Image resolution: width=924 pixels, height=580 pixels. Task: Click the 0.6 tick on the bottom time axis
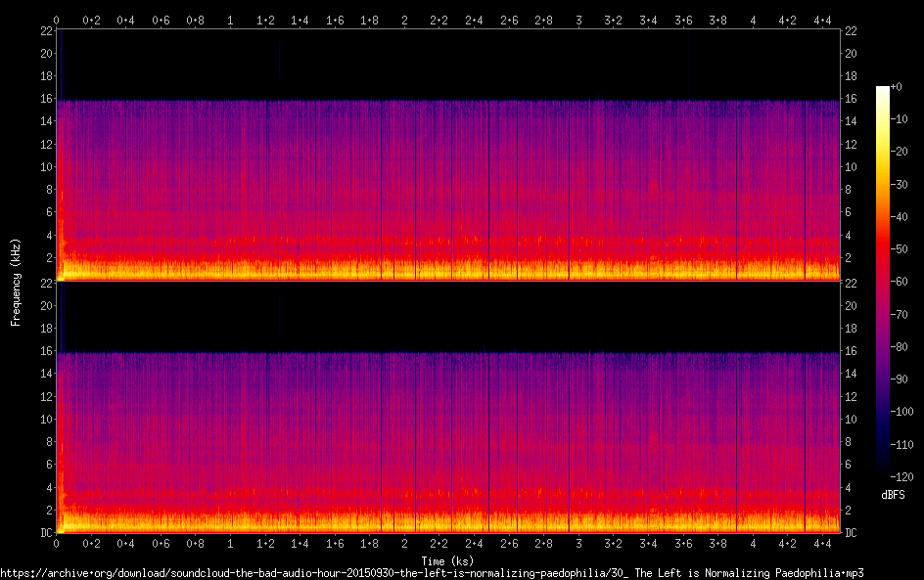point(161,543)
